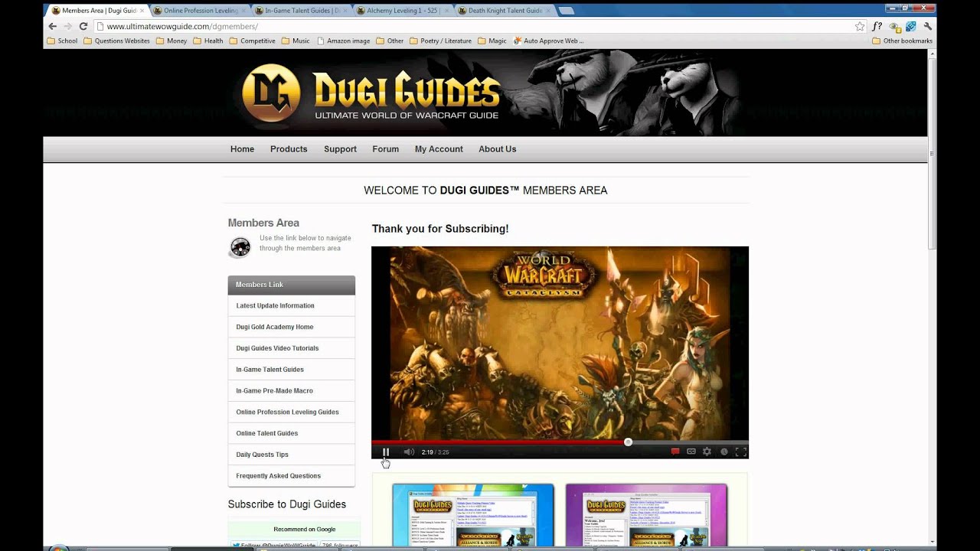The width and height of the screenshot is (980, 551).
Task: Select the Members Area browser tab
Action: click(97, 11)
